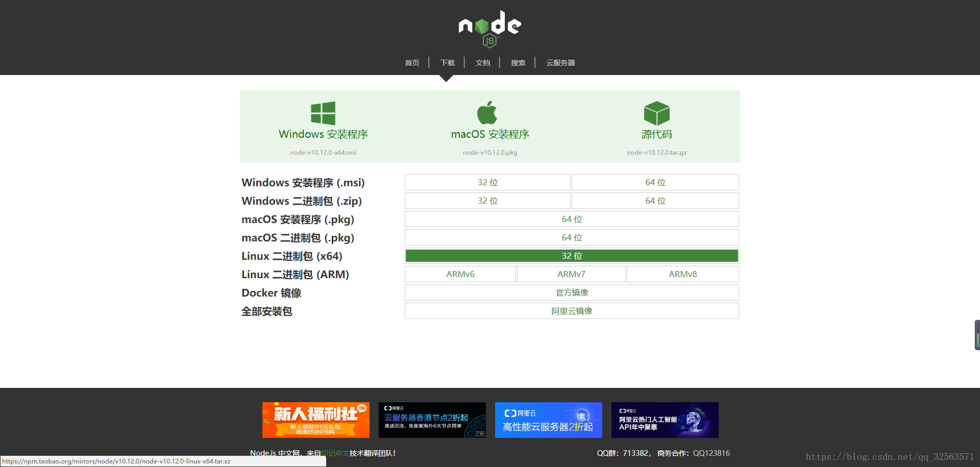Screen dimensions: 980x467
Task: Open the 云服务器香港节点2折起 banner ad
Action: 432,420
